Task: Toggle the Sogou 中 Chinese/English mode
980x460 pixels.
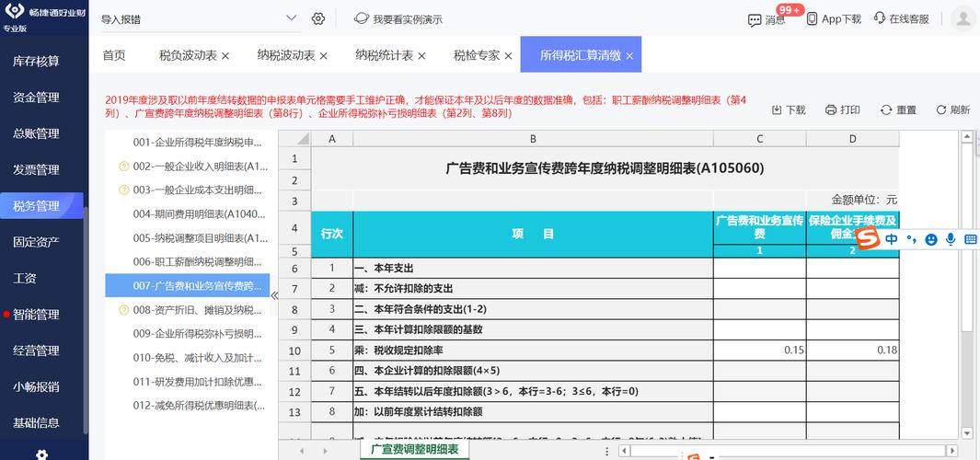Action: coord(892,239)
